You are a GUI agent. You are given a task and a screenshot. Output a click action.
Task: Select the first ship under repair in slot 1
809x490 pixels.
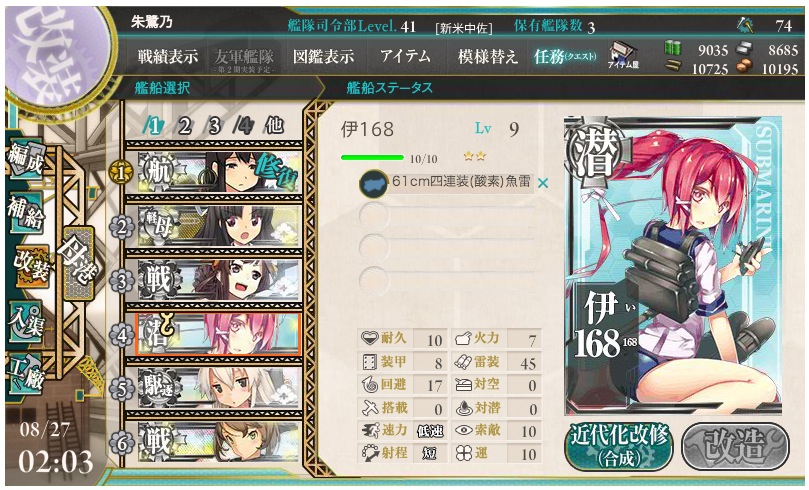[213, 172]
